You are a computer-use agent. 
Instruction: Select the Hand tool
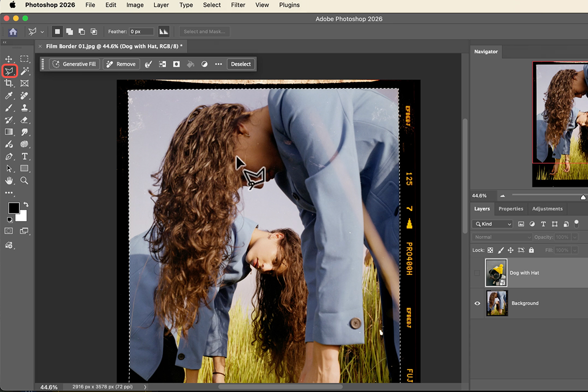[9, 181]
